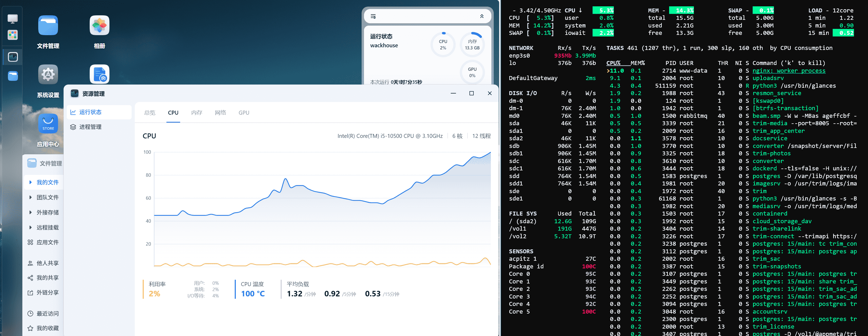Click the CPU 2% gauge in widget
Screen dimensions: 868x336
pyautogui.click(x=443, y=45)
